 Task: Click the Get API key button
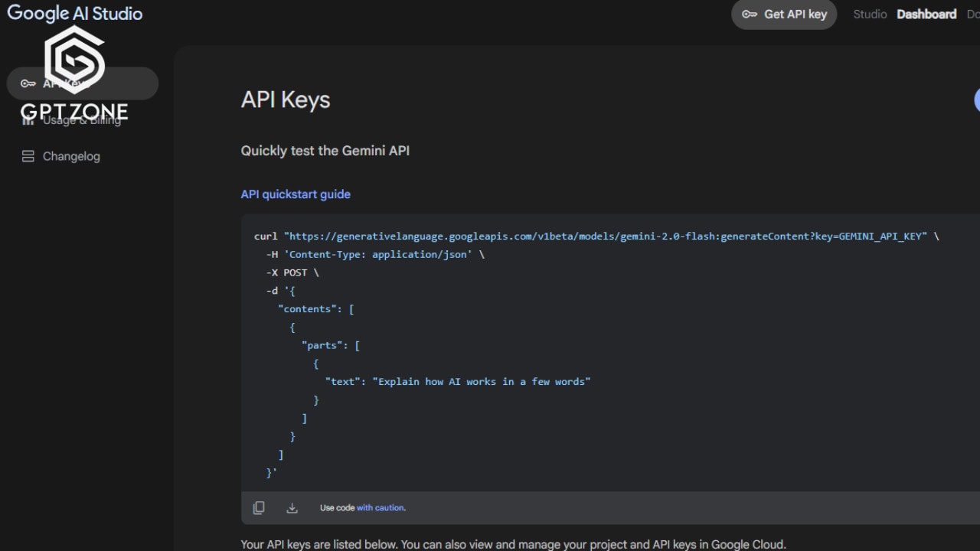coord(784,14)
